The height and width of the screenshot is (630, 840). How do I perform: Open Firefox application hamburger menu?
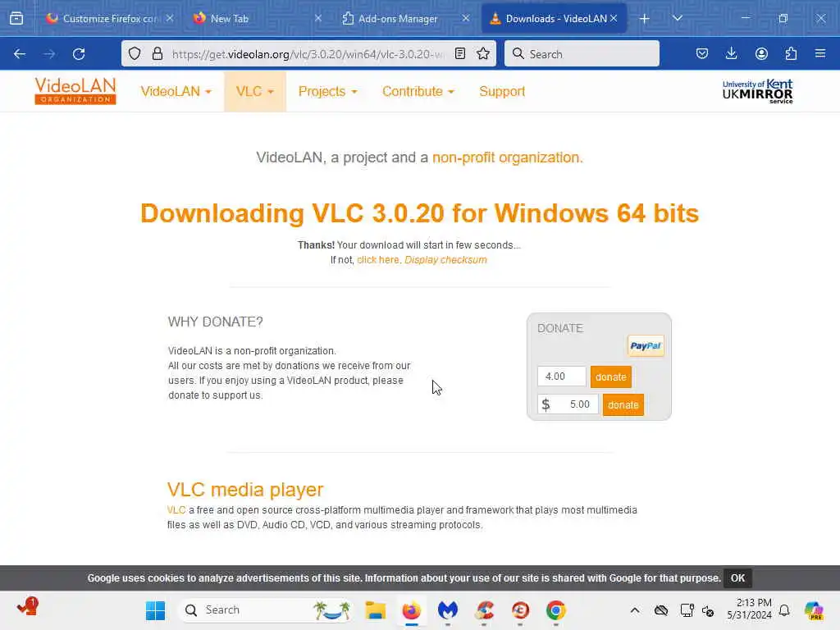[820, 53]
